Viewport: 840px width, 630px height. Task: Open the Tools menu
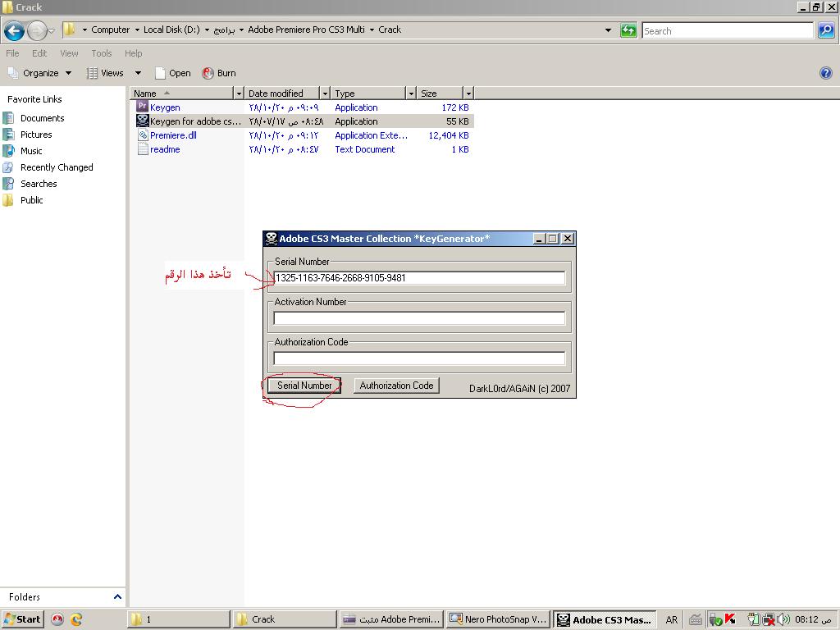click(102, 53)
